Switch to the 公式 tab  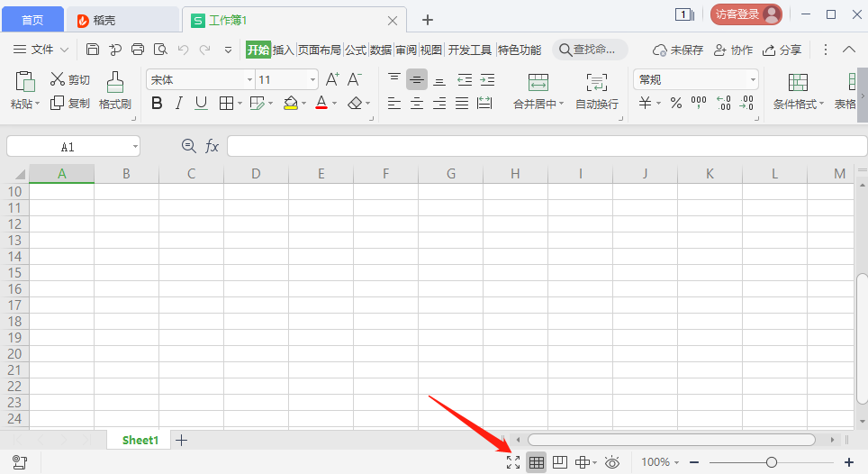point(356,50)
